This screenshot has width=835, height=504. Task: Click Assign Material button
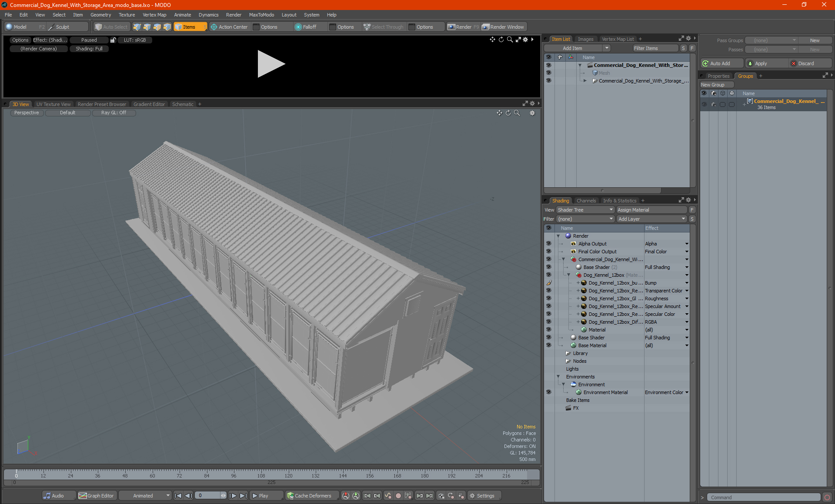tap(651, 210)
